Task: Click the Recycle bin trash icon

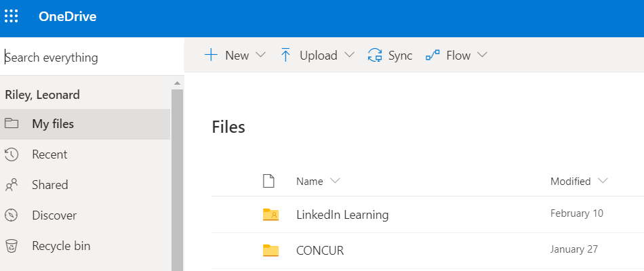Action: [12, 247]
